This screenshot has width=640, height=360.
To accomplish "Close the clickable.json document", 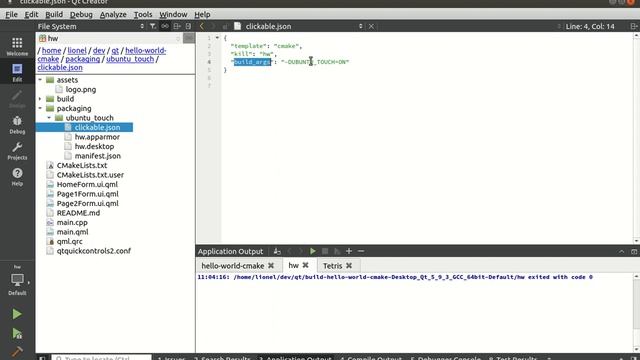I will 371,26.
